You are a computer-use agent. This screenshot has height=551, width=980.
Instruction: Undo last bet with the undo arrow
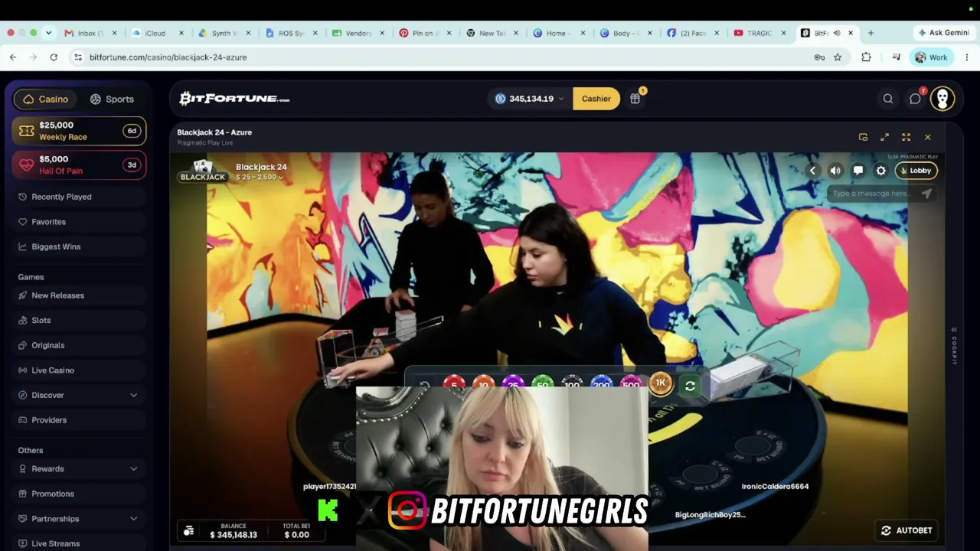425,384
